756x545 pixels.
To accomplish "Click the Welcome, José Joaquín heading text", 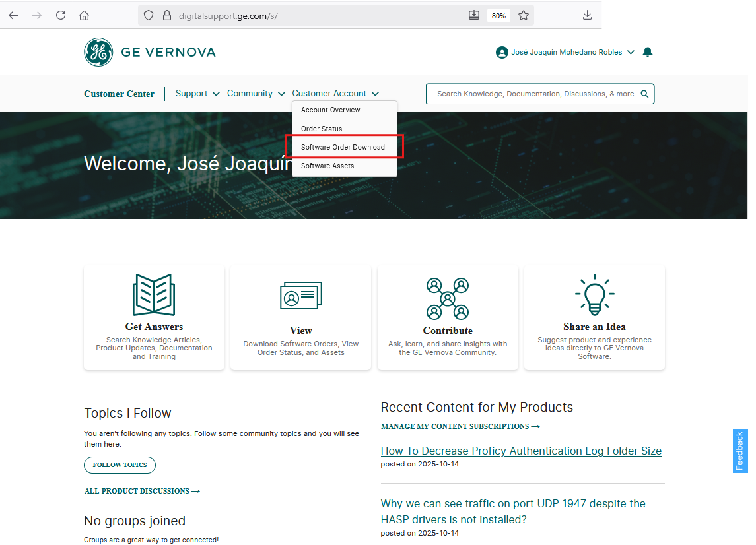I will click(x=188, y=164).
